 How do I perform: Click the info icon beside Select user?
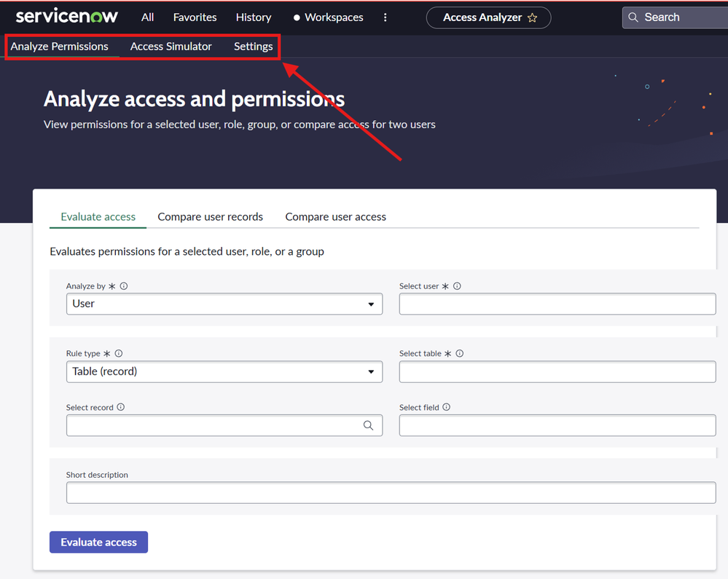point(457,286)
